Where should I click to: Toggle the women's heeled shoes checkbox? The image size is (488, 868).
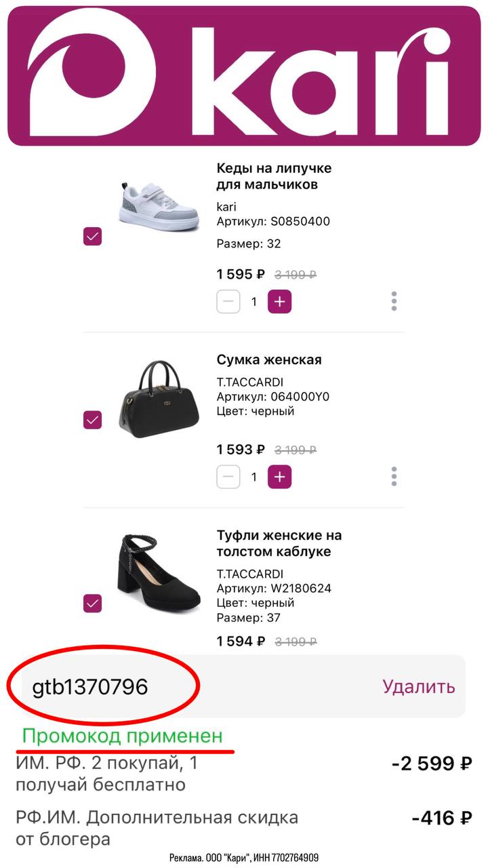click(x=92, y=603)
